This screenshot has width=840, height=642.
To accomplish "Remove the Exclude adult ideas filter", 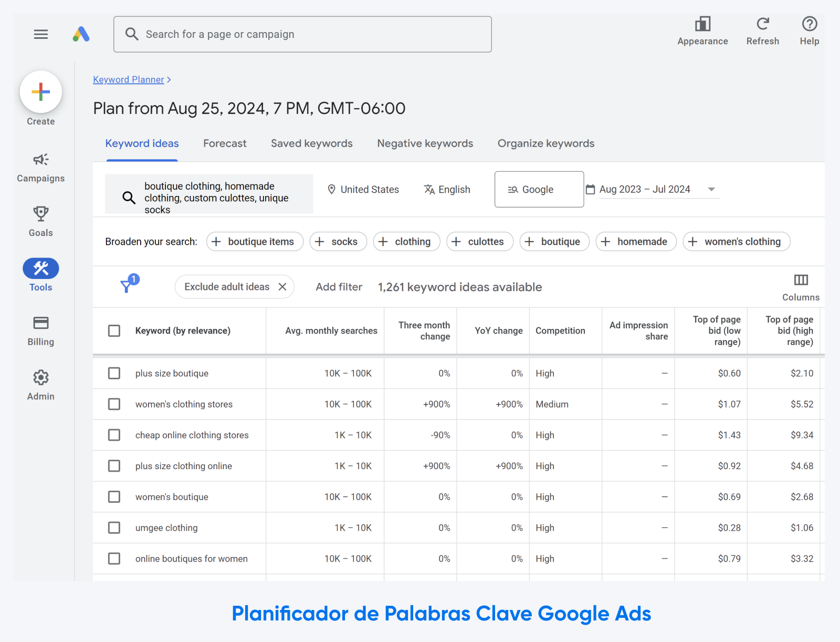I will pos(282,287).
